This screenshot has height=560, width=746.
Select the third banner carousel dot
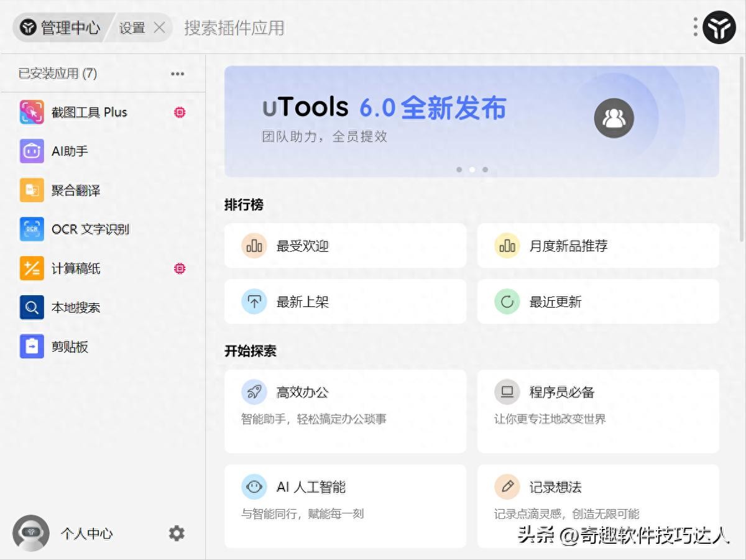coord(485,169)
